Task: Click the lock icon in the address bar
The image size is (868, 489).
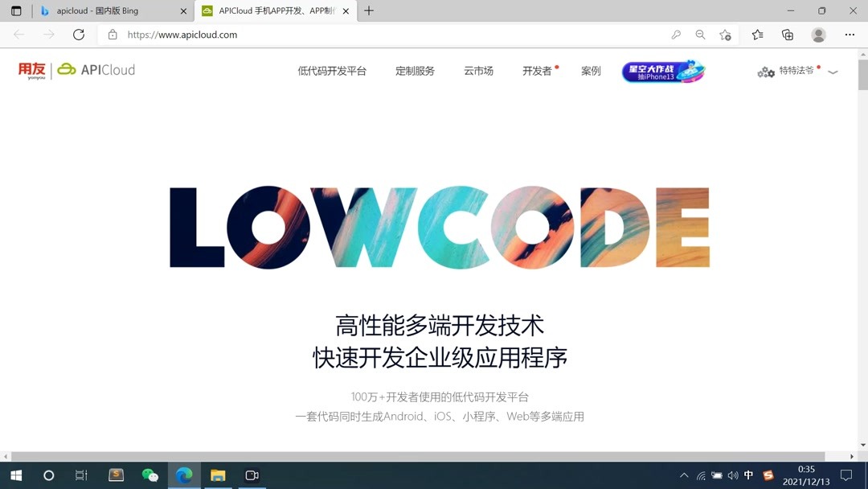Action: tap(112, 35)
